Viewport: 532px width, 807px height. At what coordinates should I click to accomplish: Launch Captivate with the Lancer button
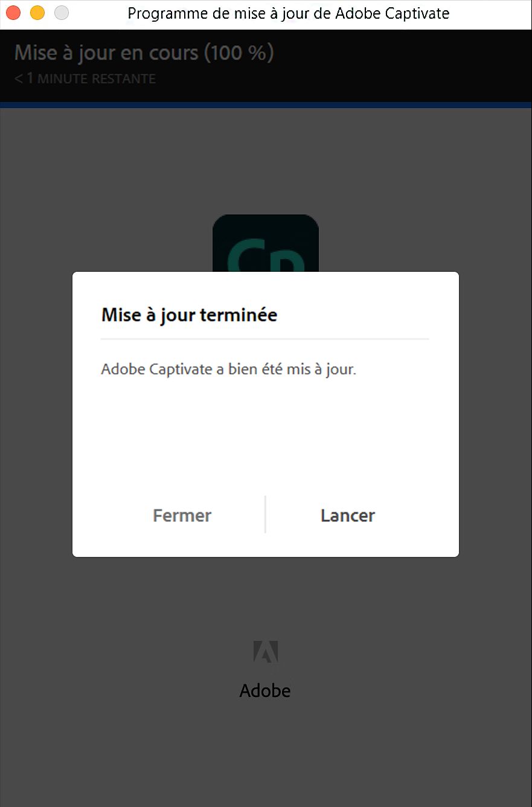(347, 515)
